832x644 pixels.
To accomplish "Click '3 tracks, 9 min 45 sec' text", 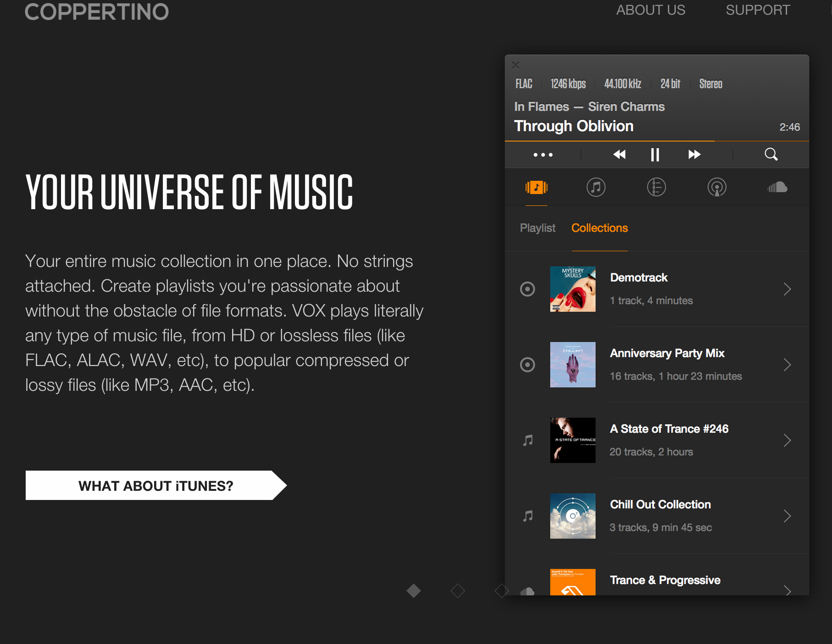I will [660, 527].
